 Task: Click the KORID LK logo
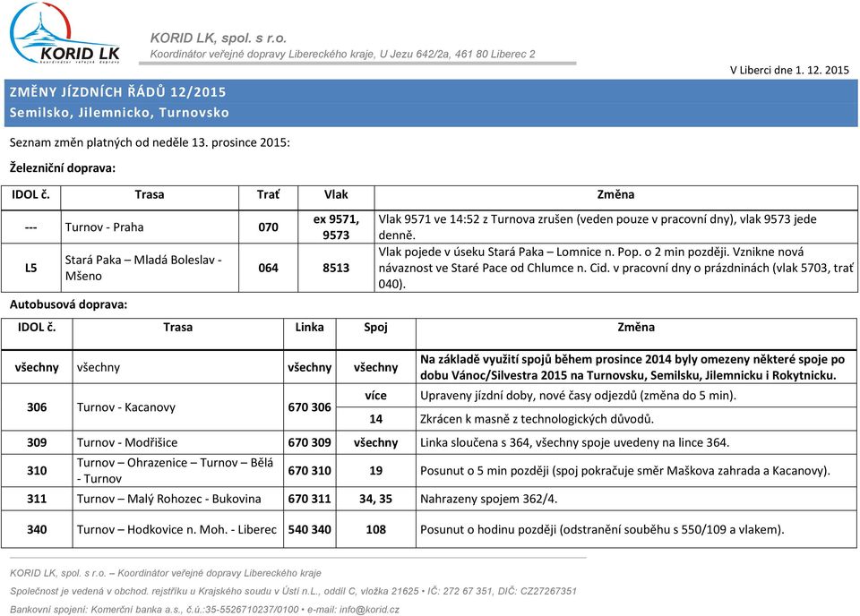click(x=64, y=33)
